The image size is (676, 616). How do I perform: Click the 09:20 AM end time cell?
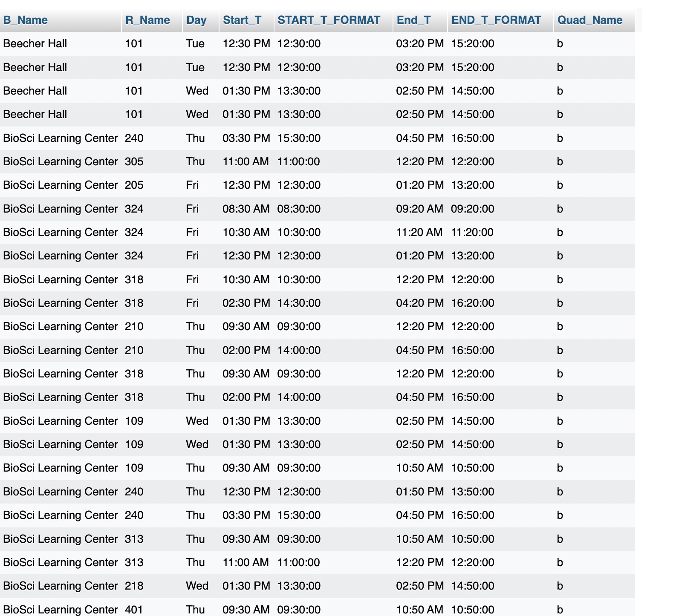point(419,209)
